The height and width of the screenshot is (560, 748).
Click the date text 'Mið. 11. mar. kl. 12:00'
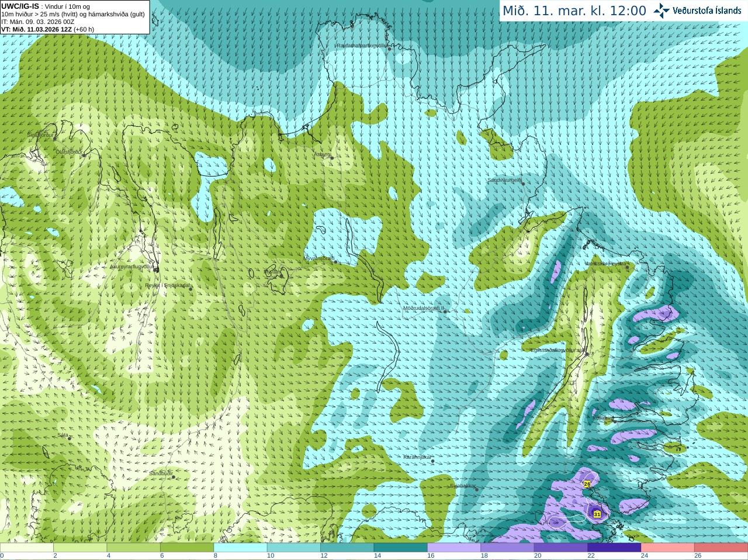[x=574, y=11]
